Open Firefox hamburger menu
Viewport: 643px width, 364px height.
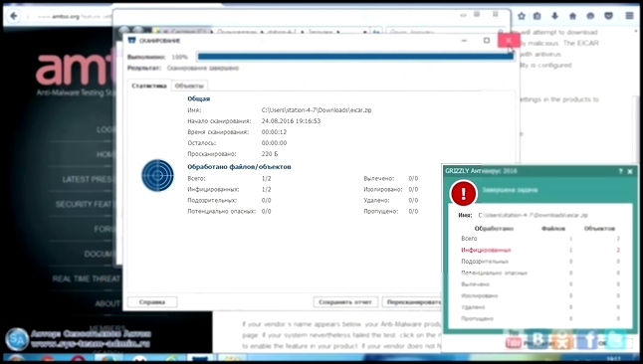(x=629, y=16)
